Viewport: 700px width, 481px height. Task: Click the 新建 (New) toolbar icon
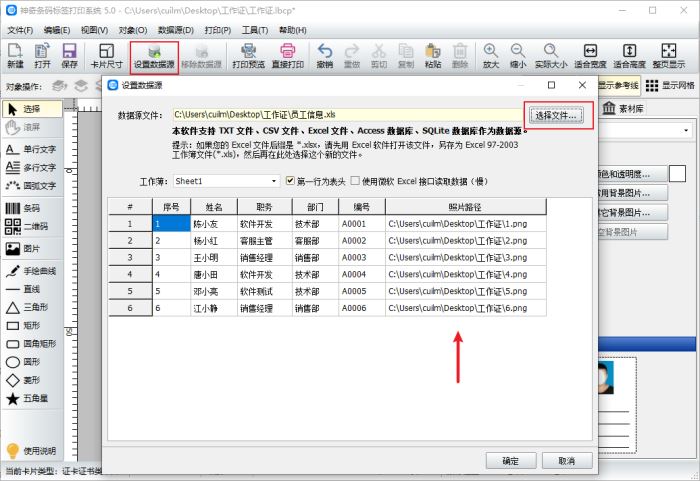15,56
